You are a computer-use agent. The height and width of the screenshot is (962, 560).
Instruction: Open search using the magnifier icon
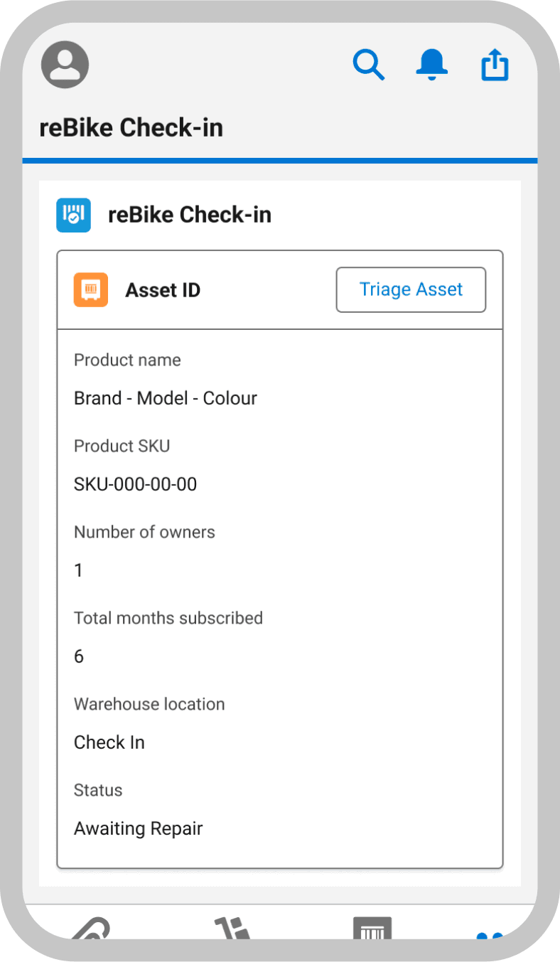point(369,64)
